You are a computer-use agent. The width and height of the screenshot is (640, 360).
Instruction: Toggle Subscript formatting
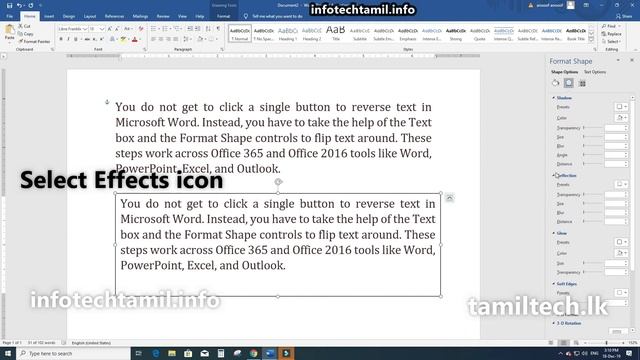pyautogui.click(x=94, y=39)
